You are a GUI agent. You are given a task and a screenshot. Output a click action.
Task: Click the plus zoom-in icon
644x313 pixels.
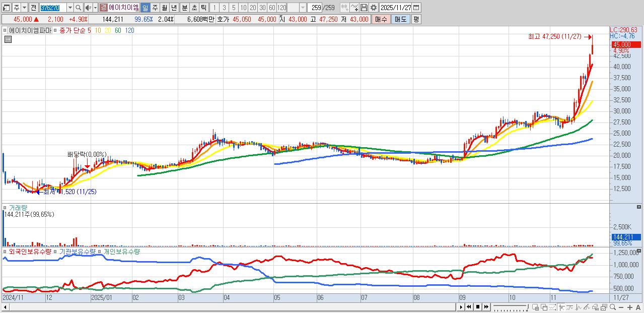pyautogui.click(x=630, y=307)
